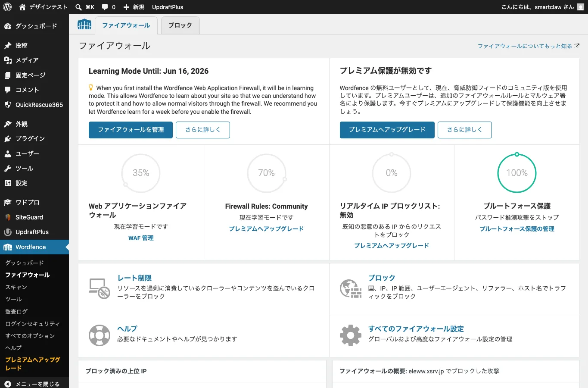Viewport: 588px width, 388px height.
Task: Open UpdraftPlus in the top admin bar
Action: click(x=168, y=7)
